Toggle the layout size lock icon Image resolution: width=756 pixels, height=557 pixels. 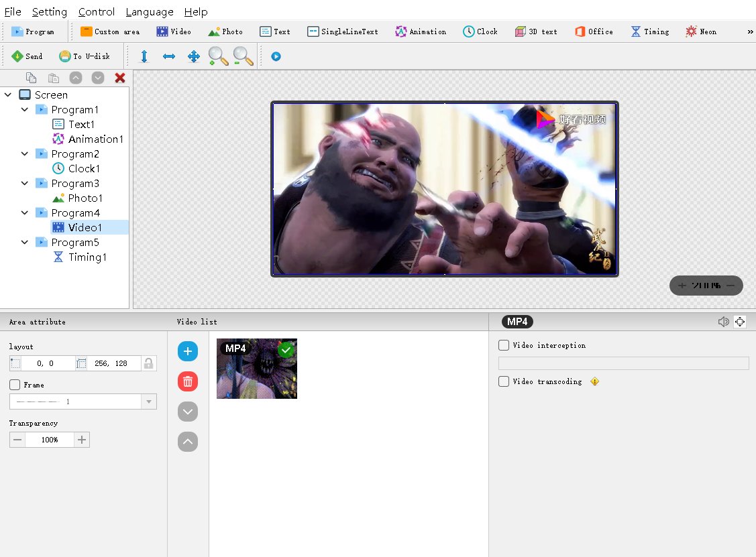tap(148, 363)
